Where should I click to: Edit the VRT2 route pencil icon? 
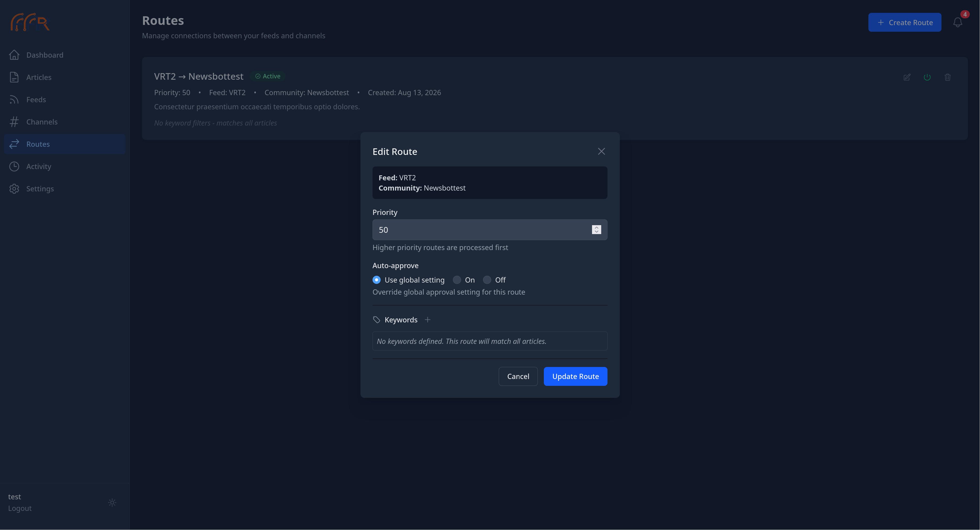(907, 77)
